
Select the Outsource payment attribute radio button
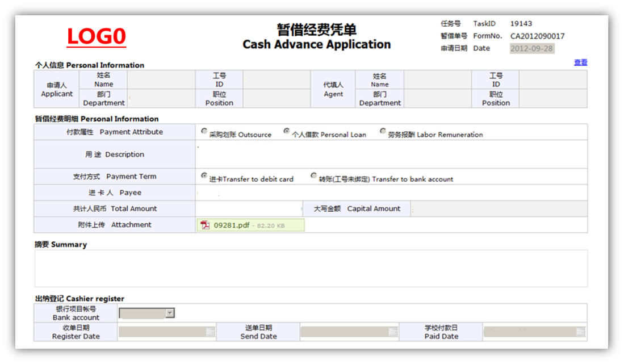(204, 131)
